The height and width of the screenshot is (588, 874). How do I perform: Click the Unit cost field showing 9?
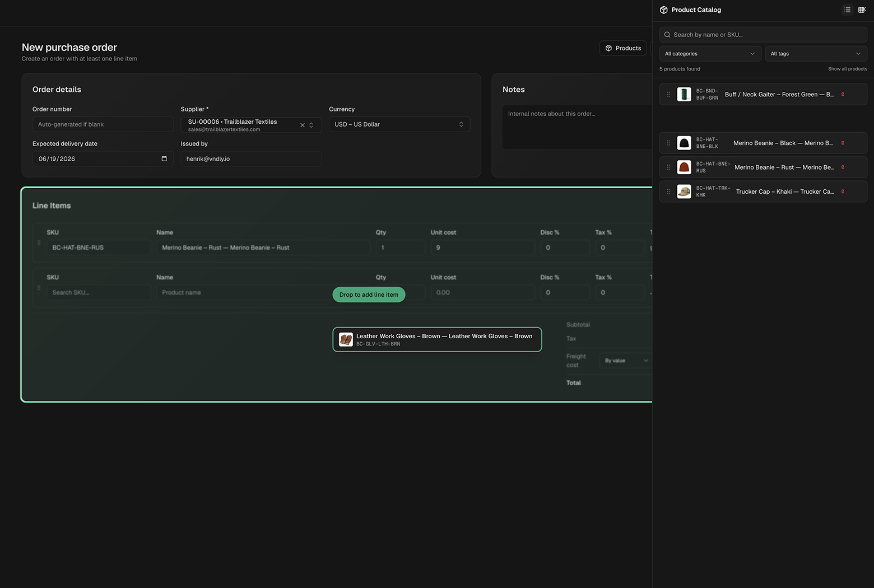pyautogui.click(x=482, y=248)
